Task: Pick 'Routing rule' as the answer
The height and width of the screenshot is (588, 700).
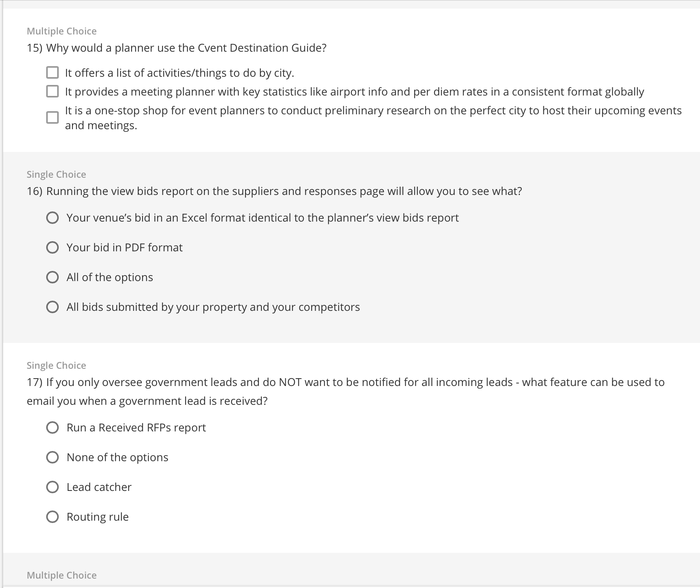Action: pyautogui.click(x=52, y=517)
